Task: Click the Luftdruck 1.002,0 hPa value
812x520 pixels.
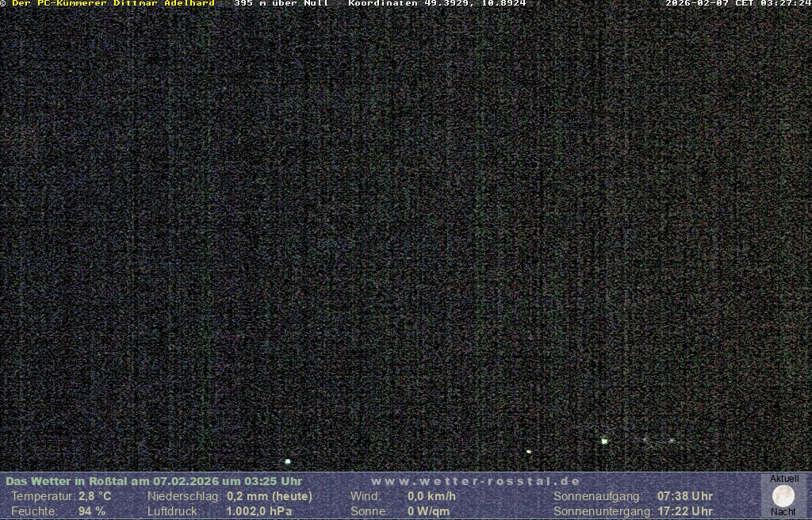Action: pos(259,511)
